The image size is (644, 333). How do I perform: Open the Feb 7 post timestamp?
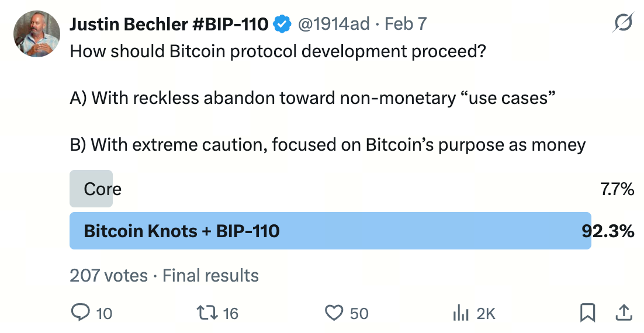click(406, 24)
